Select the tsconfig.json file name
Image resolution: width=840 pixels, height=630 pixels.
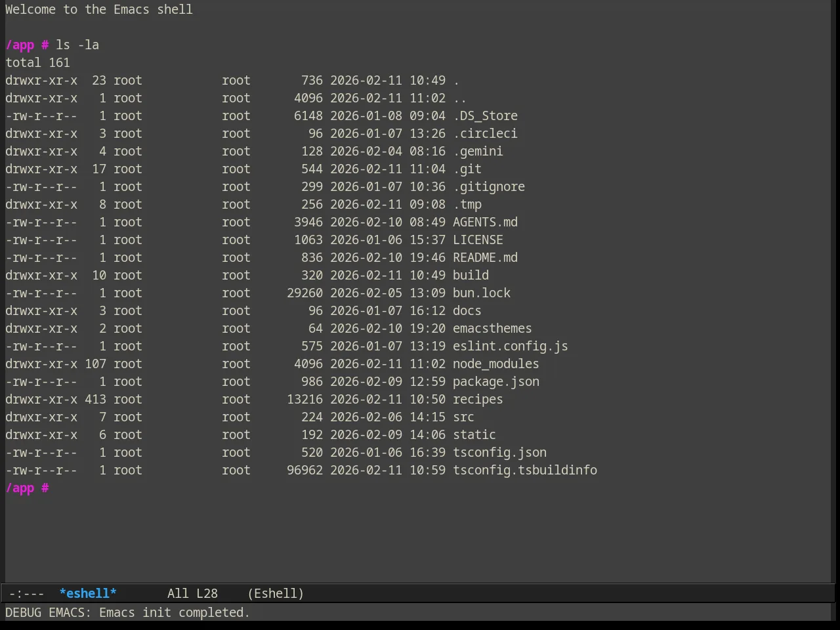(499, 452)
